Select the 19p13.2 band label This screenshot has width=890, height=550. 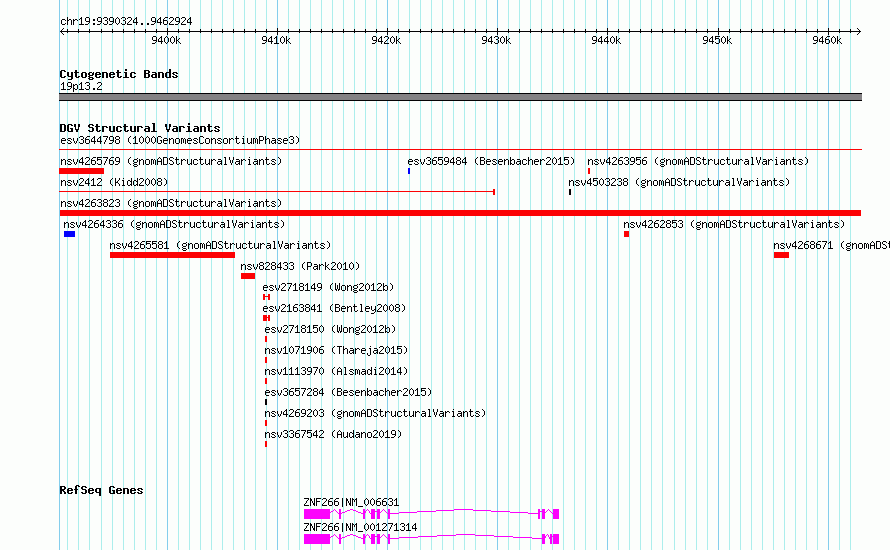tap(81, 86)
